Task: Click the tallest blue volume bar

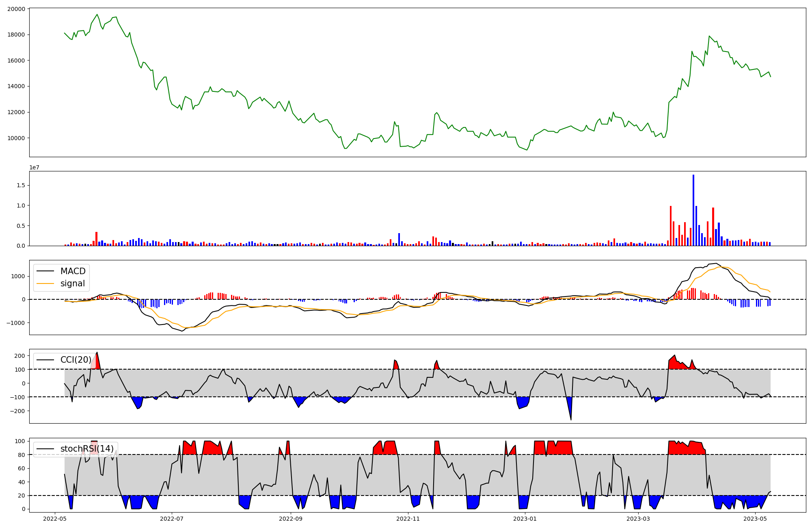Action: [x=693, y=211]
